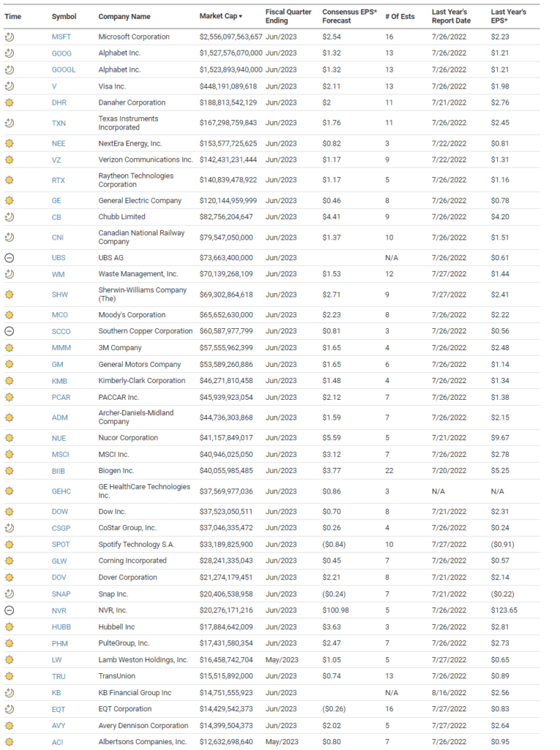Image resolution: width=560 pixels, height=750 pixels.
Task: Sort by the Market Cap column header
Action: tap(220, 16)
